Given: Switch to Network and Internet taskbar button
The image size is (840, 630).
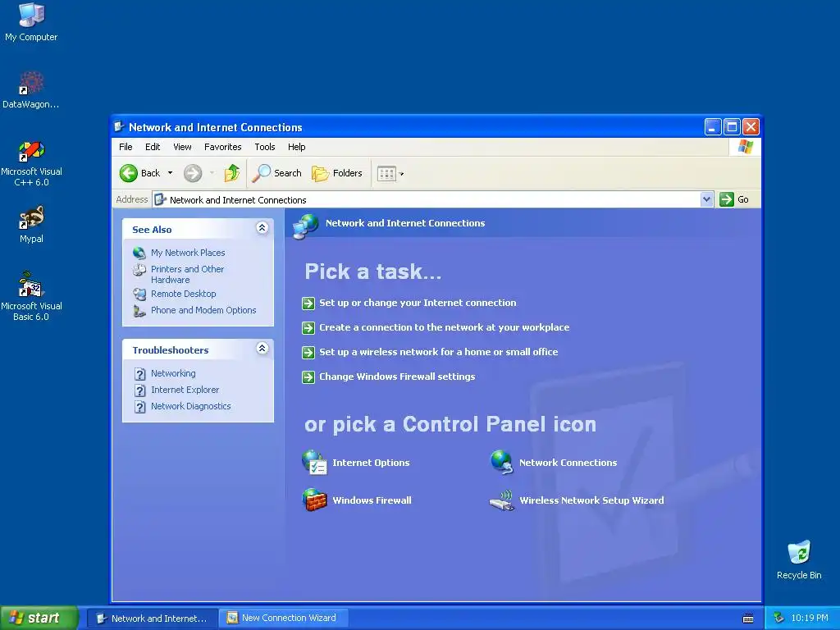Looking at the screenshot, I should point(152,618).
